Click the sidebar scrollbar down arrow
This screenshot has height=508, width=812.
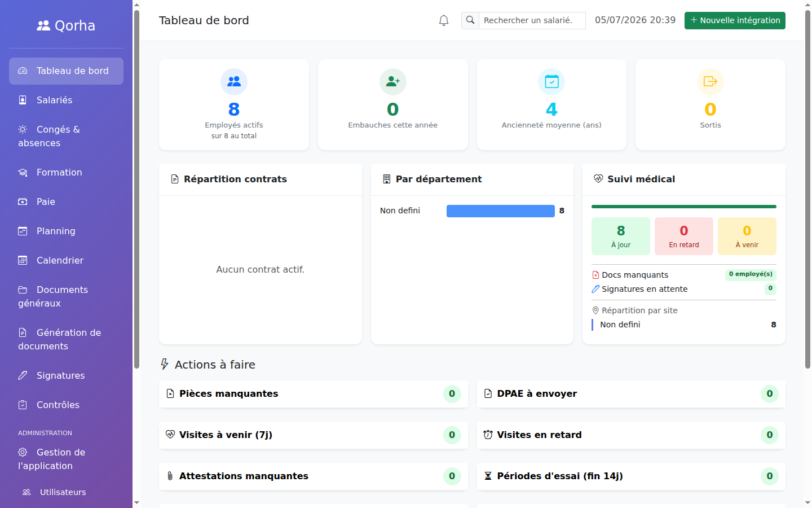point(136,503)
